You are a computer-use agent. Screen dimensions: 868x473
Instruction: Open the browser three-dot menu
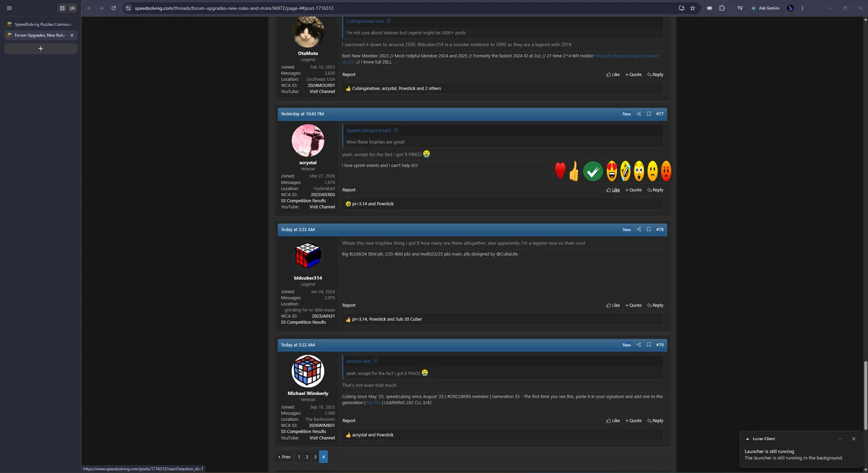(x=802, y=8)
